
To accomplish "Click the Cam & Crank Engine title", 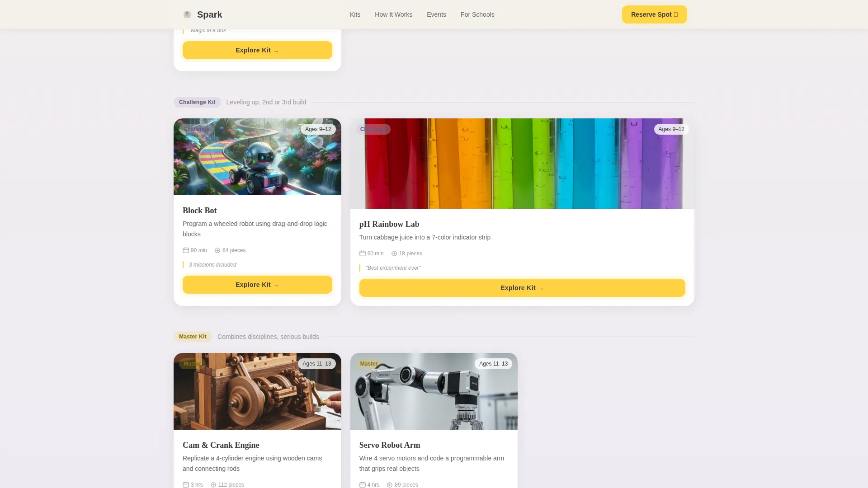I will point(221,445).
